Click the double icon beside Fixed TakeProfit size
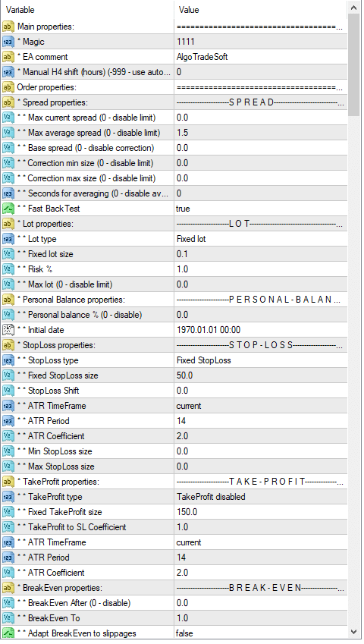 8,512
